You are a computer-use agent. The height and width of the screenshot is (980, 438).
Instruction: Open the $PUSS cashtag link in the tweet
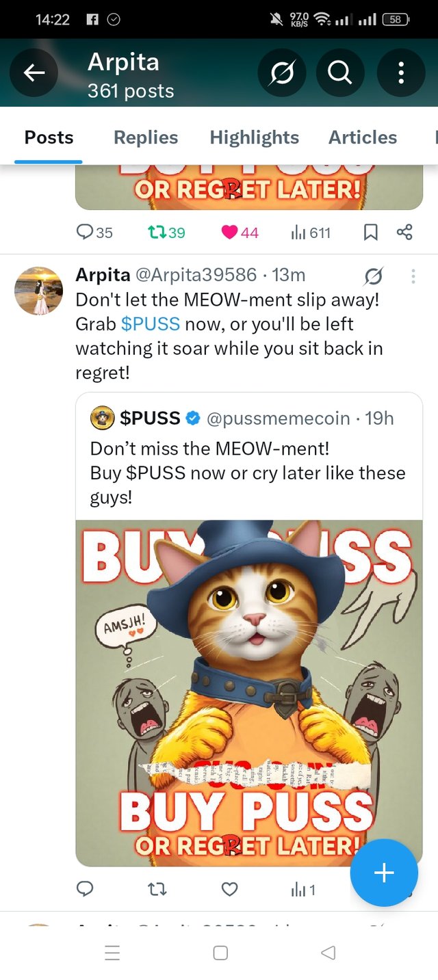point(151,324)
